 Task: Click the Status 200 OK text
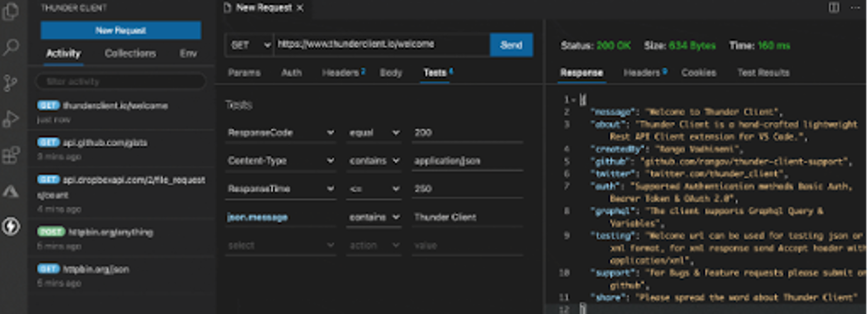tap(595, 46)
